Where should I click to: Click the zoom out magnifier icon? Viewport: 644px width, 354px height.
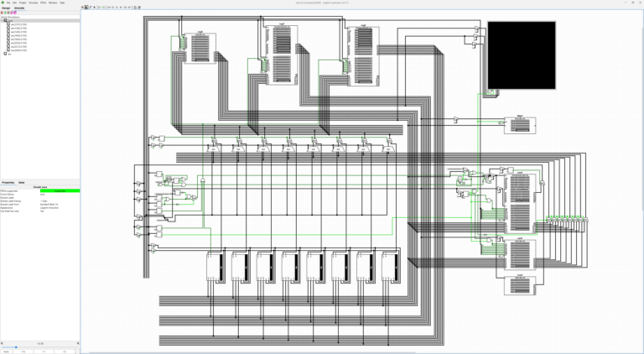coord(2,343)
